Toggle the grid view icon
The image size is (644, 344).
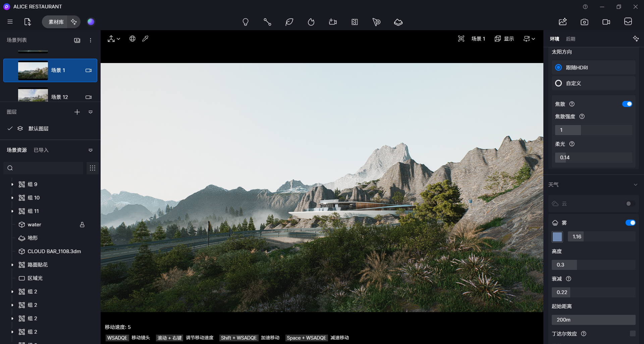[93, 168]
